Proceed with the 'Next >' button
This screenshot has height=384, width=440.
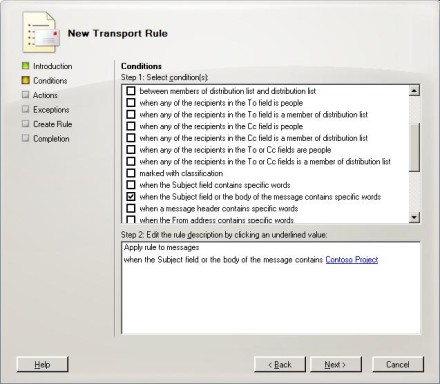336,364
